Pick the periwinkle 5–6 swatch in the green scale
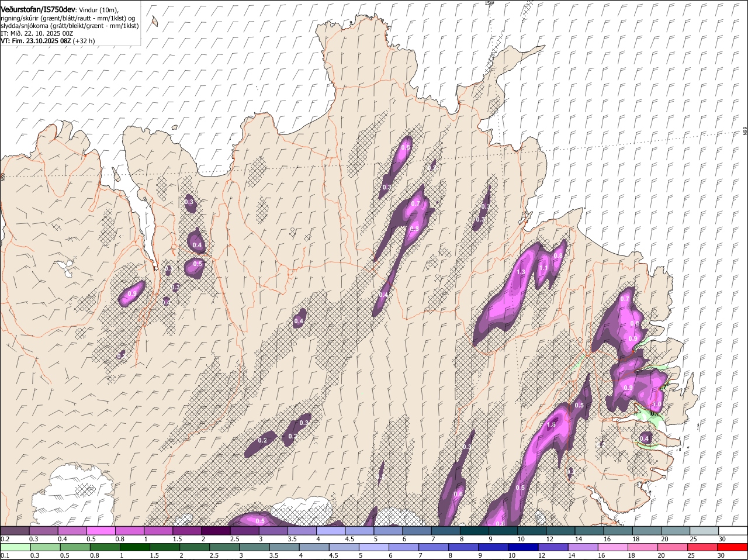 [x=373, y=548]
